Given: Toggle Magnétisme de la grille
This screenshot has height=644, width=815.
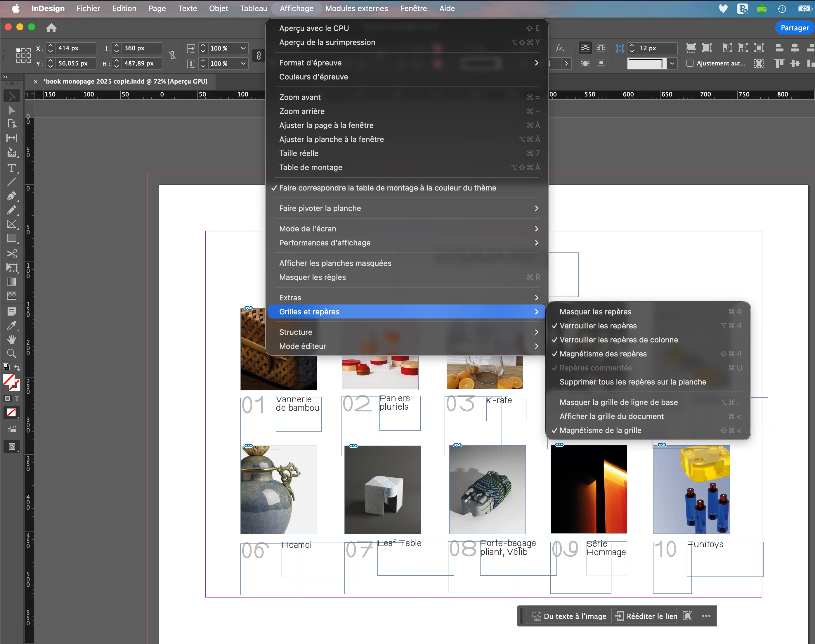Looking at the screenshot, I should pos(600,430).
